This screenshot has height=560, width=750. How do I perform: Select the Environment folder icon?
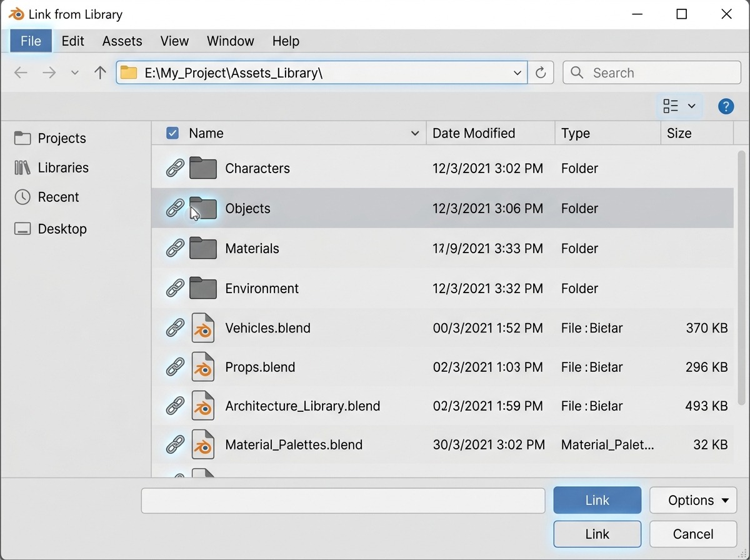click(203, 288)
